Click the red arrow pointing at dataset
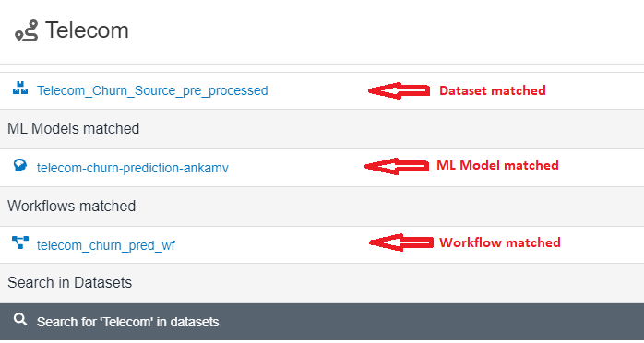 (399, 90)
